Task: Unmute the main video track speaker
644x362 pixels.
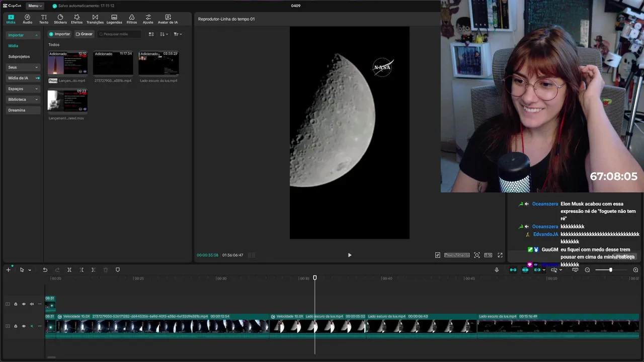Action: coord(32,326)
